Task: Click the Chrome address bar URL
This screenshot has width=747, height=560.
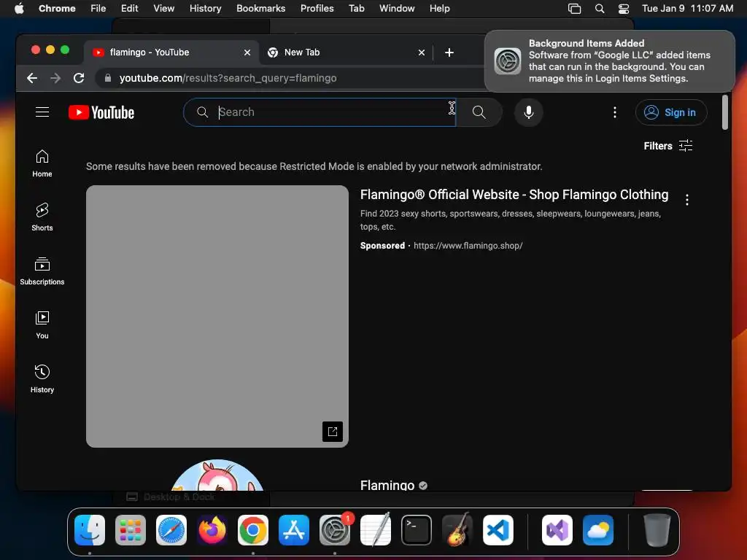Action: click(x=228, y=78)
